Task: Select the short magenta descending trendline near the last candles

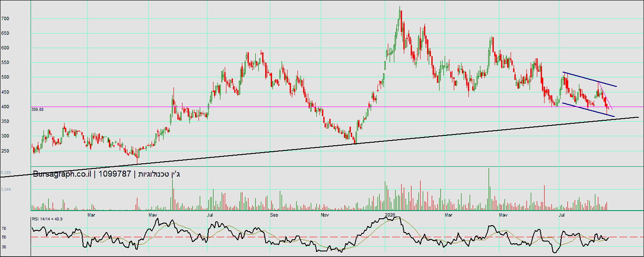Action: 606,96
